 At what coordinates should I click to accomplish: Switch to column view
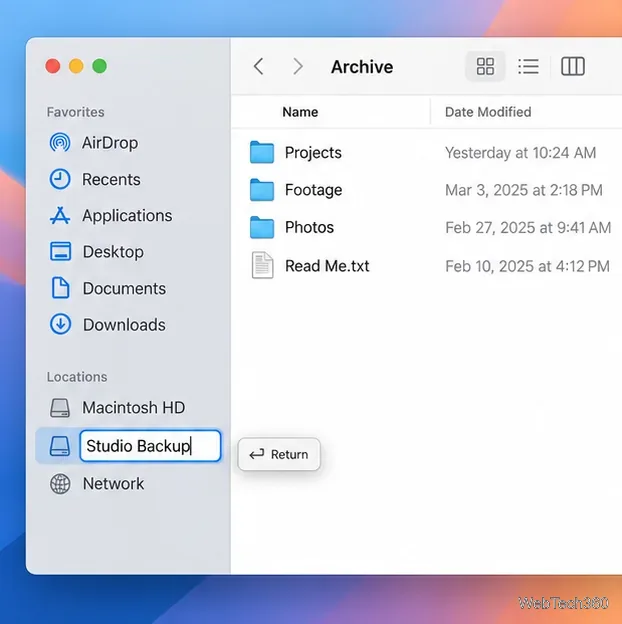pyautogui.click(x=573, y=66)
